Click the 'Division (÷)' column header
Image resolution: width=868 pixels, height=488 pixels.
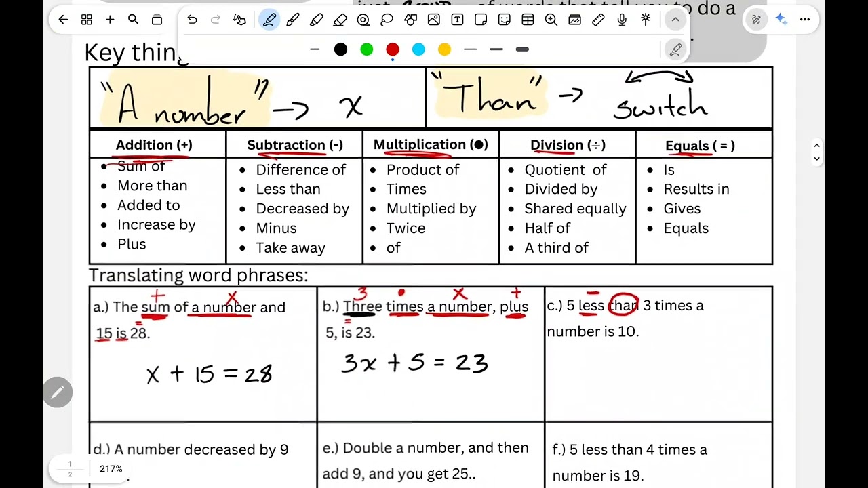568,145
